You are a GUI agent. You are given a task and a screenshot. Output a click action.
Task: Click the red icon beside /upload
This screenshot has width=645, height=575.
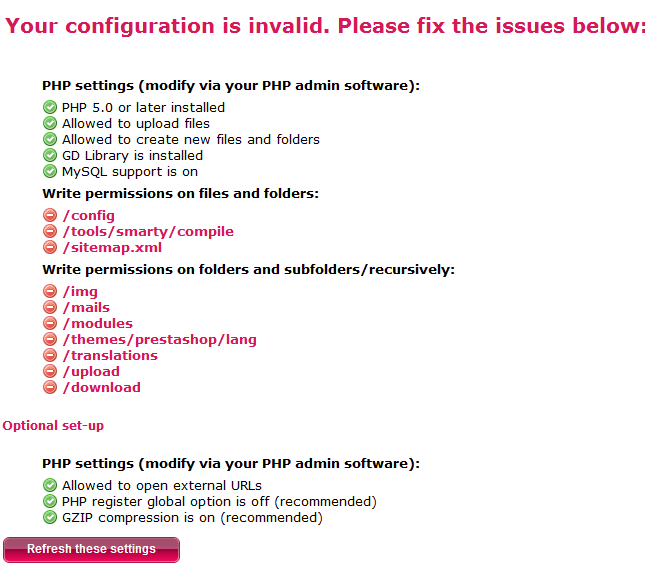pyautogui.click(x=50, y=371)
